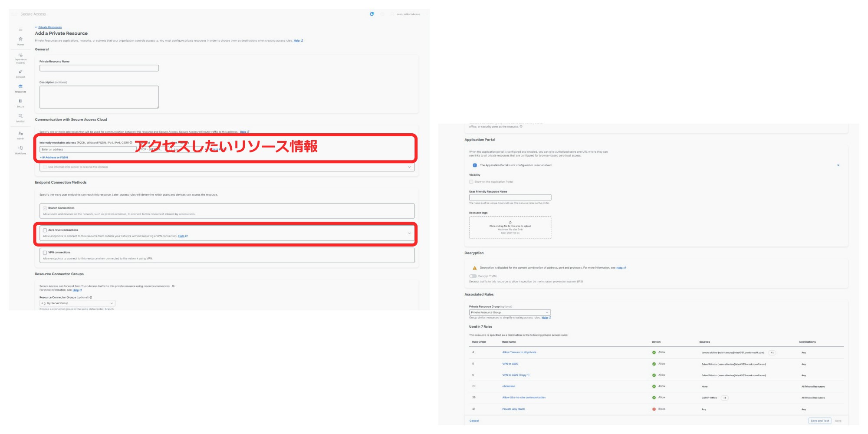
Task: Click the blue status icon in header
Action: click(x=372, y=14)
